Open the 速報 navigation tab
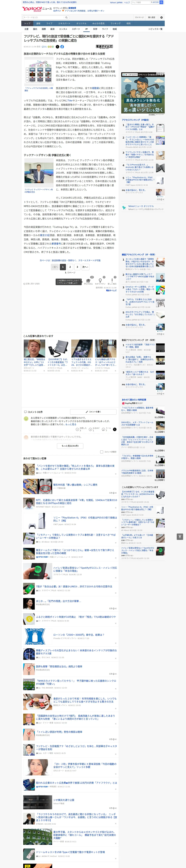This screenshot has height=868, width=186. pos(38,23)
